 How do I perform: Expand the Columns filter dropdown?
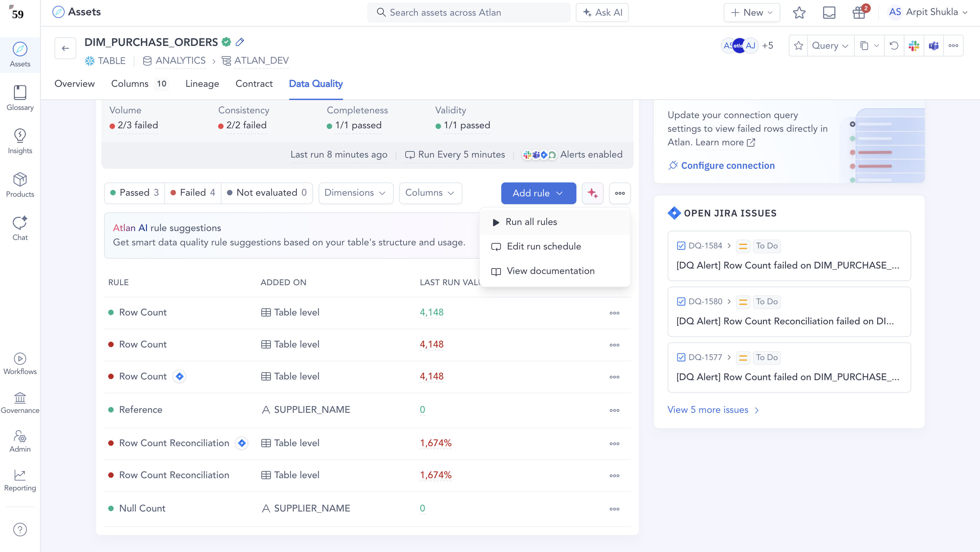coord(430,193)
